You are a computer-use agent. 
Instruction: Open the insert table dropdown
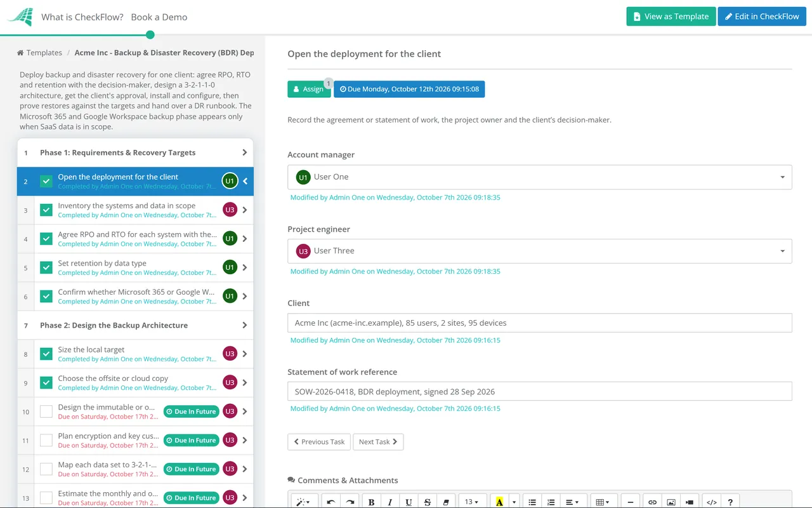(x=603, y=502)
